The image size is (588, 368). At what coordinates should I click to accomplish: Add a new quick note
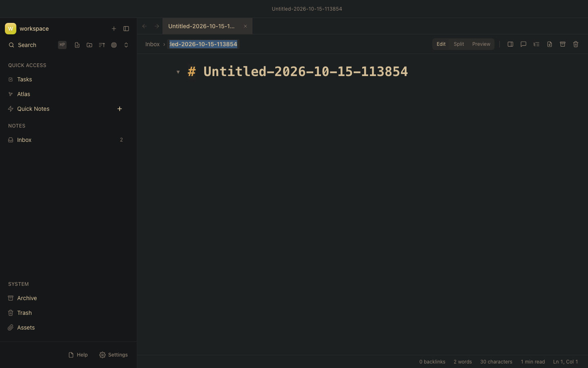pyautogui.click(x=120, y=109)
